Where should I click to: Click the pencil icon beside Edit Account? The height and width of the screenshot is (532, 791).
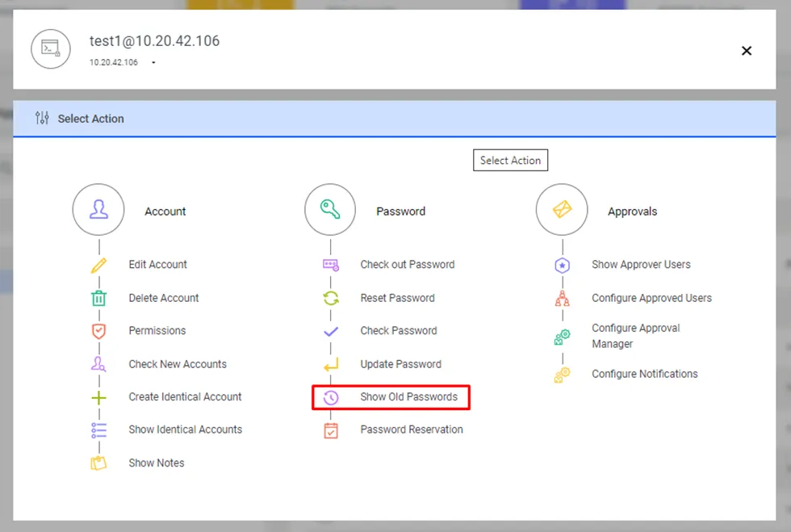click(x=98, y=265)
